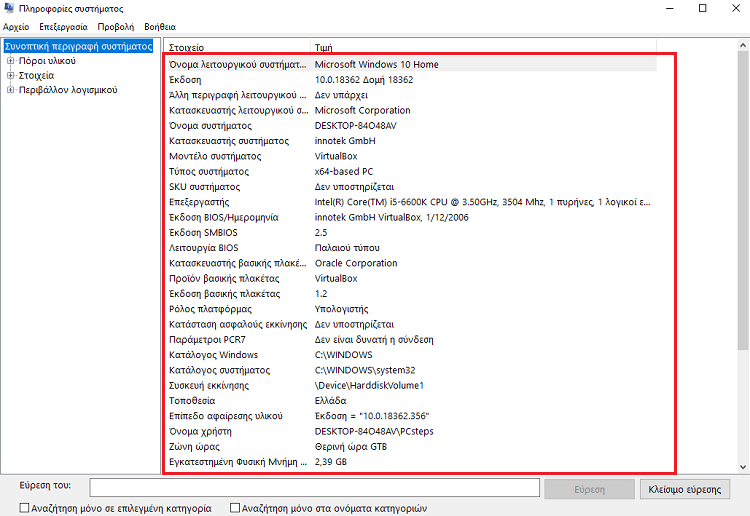This screenshot has width=750, height=516.
Task: Open the Βοήθεια menu
Action: [x=160, y=27]
